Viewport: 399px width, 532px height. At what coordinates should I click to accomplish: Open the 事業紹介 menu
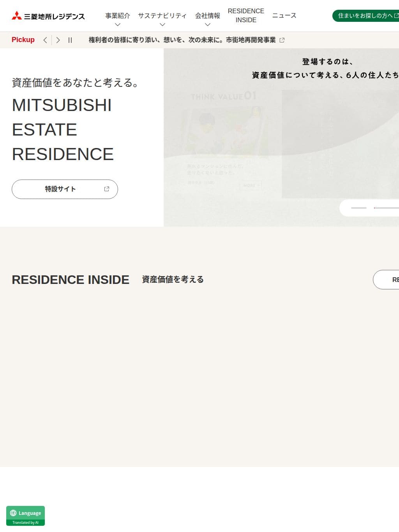118,16
